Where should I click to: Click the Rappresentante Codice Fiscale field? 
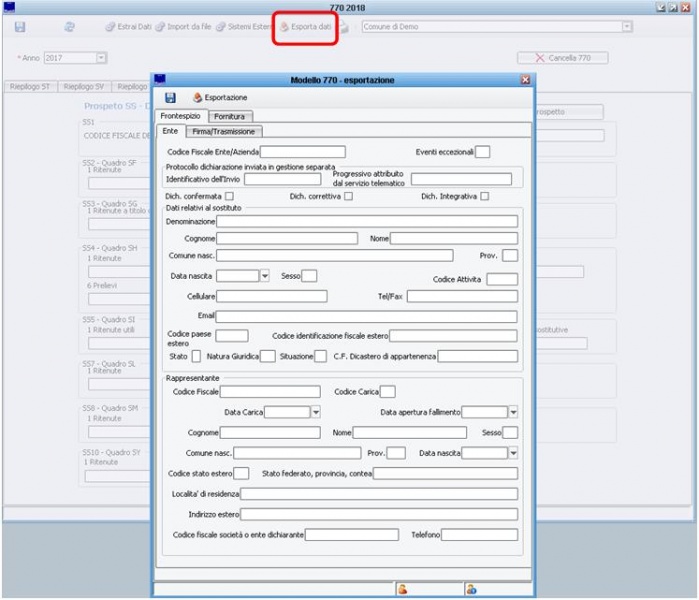click(x=270, y=392)
